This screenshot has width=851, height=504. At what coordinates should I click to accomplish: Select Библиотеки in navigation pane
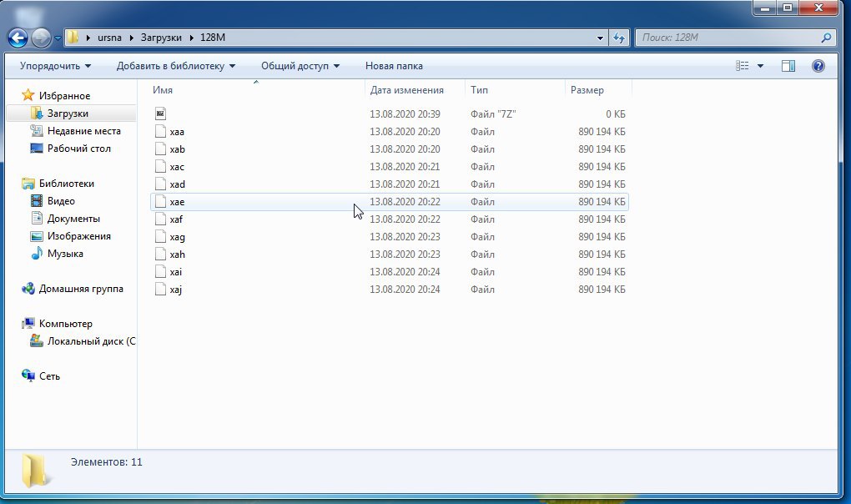coord(67,184)
